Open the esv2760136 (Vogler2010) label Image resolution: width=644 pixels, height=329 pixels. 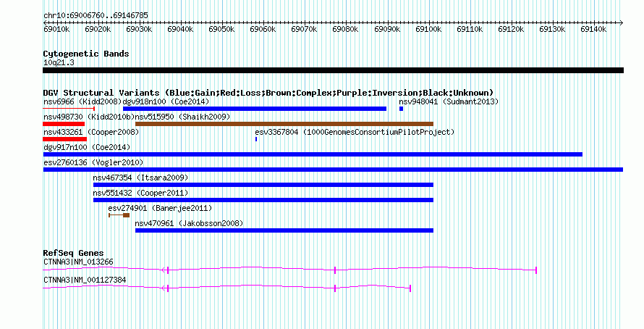(93, 162)
